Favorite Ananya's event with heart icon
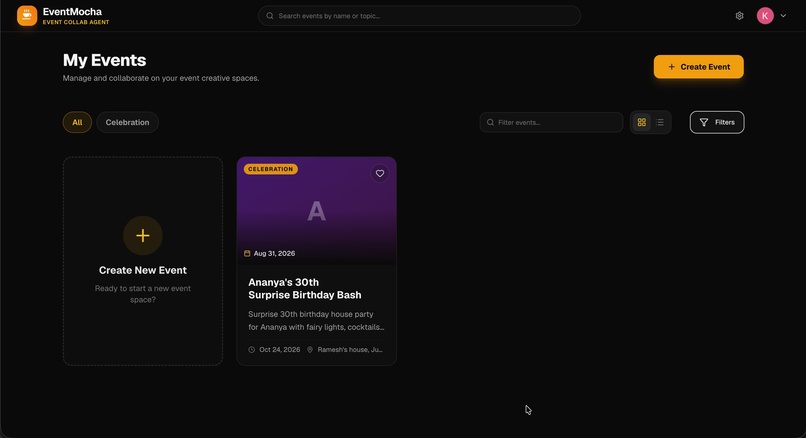The image size is (806, 438). pyautogui.click(x=380, y=174)
